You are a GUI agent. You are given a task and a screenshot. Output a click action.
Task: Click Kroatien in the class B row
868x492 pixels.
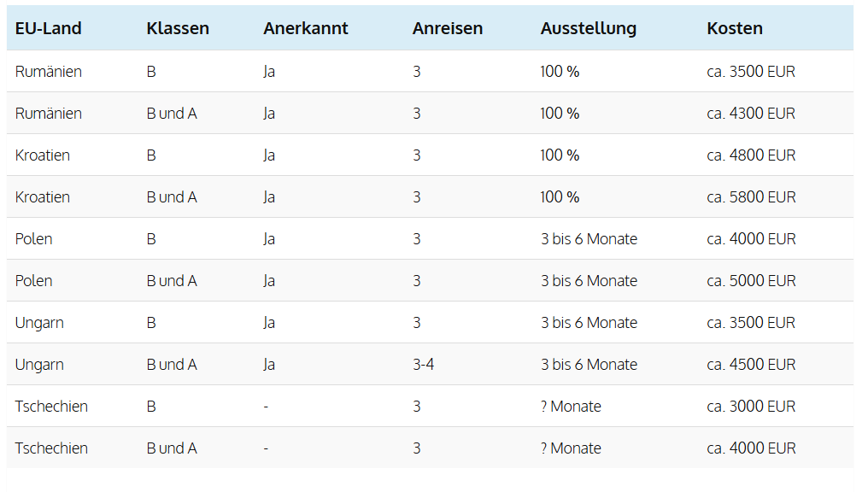(43, 155)
